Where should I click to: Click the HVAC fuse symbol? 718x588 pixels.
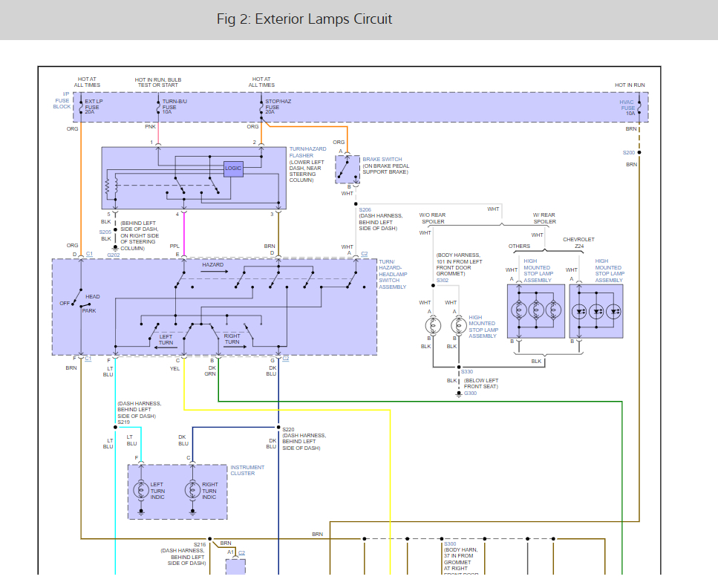click(x=639, y=108)
